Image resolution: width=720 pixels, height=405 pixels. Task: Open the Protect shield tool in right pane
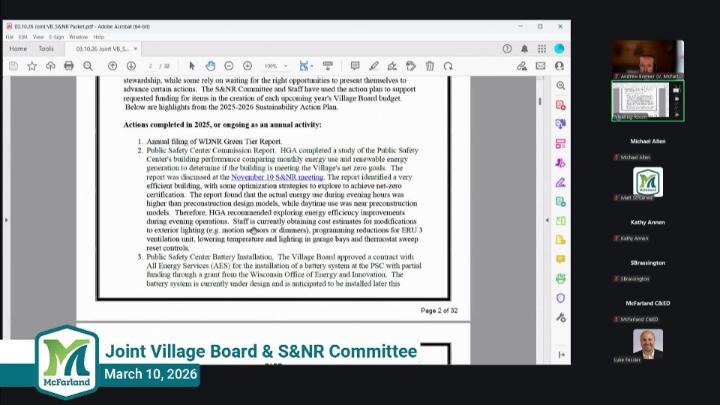[561, 298]
